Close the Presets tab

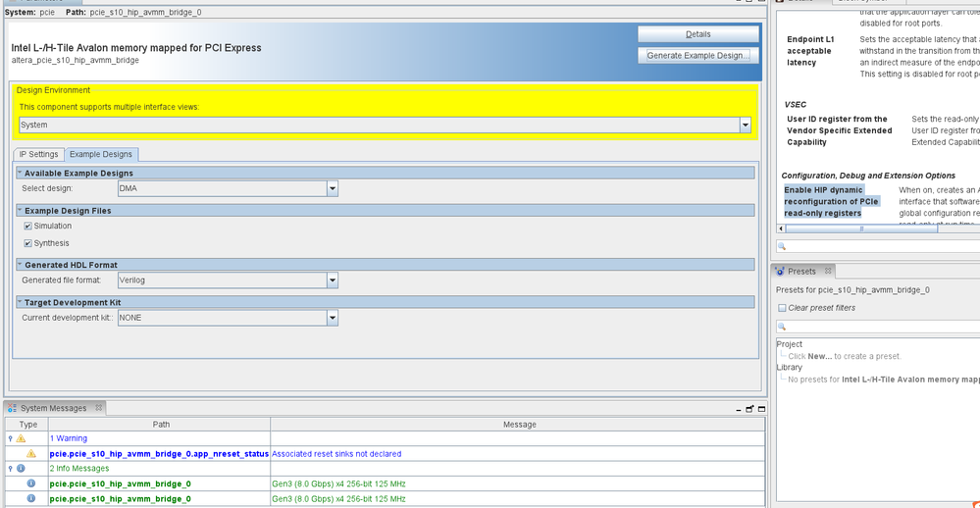coord(828,271)
